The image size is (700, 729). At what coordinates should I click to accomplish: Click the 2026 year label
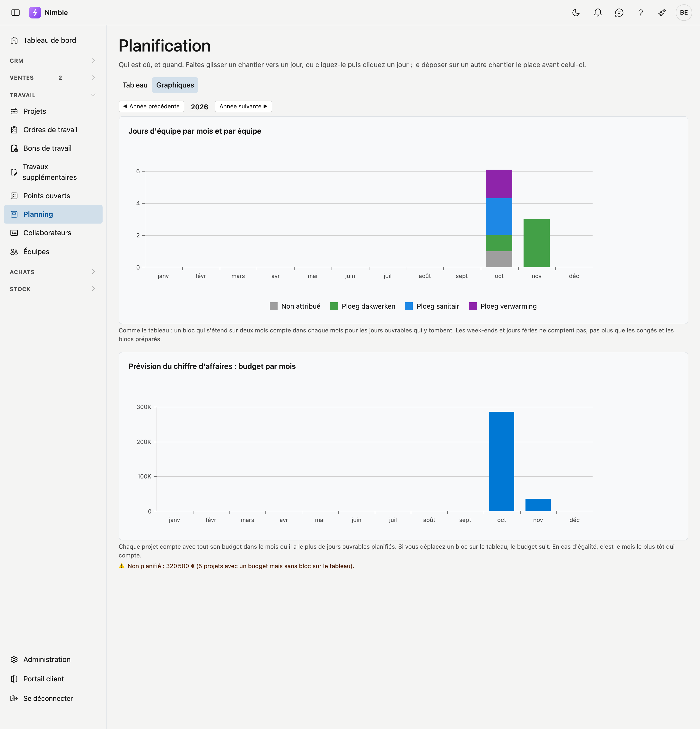(x=199, y=107)
